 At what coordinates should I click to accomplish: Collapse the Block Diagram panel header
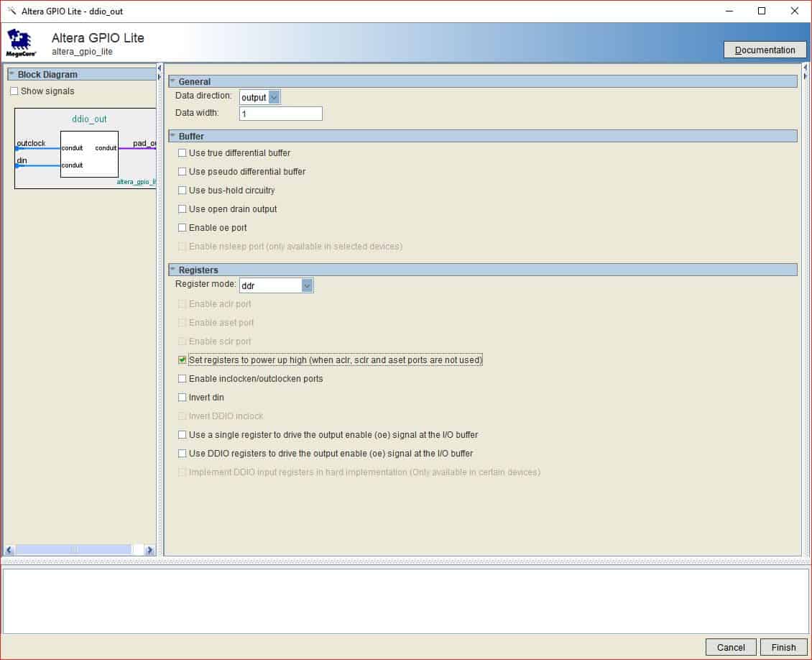11,74
